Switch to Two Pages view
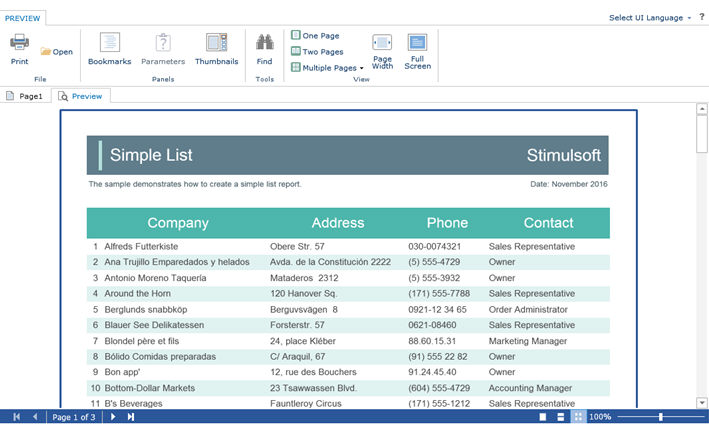Viewport: 709px width, 424px height. tap(317, 52)
